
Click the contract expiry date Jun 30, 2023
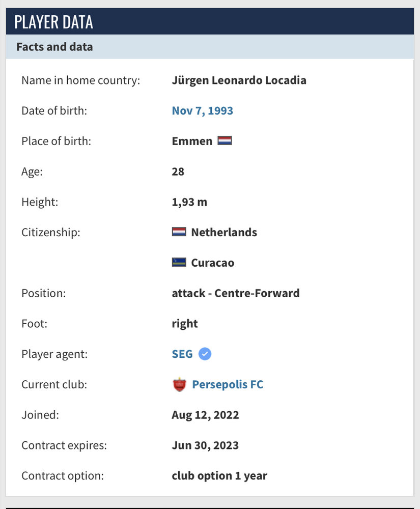[x=205, y=445]
